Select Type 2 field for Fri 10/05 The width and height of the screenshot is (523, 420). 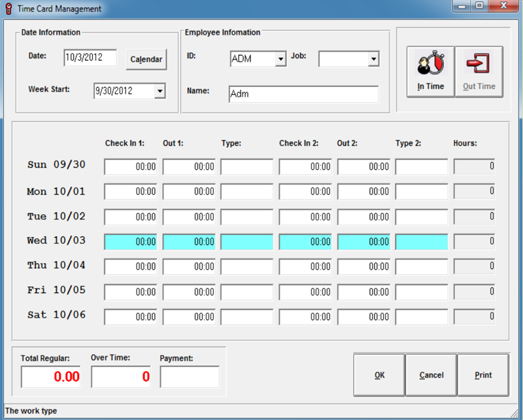(x=422, y=292)
